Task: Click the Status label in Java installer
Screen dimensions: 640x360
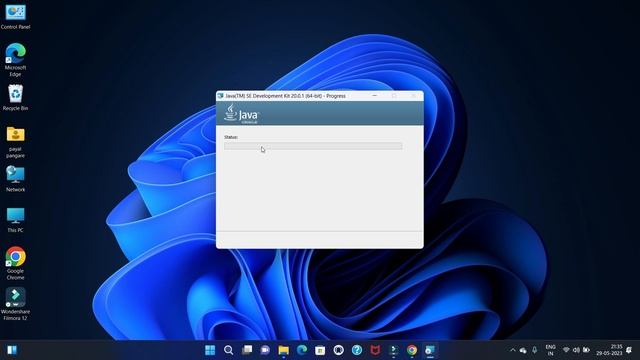Action: tap(231, 137)
